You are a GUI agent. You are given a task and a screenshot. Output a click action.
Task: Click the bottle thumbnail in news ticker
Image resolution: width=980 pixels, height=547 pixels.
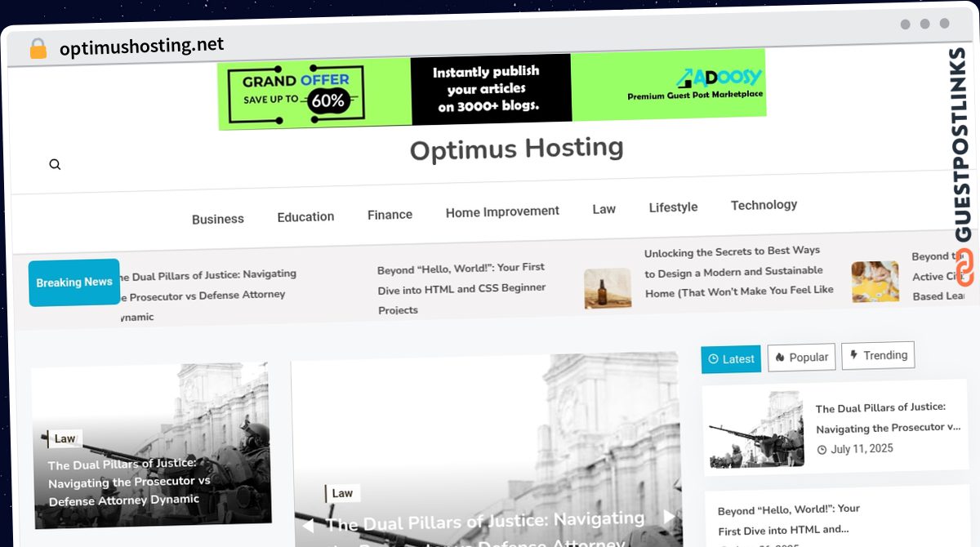tap(608, 288)
